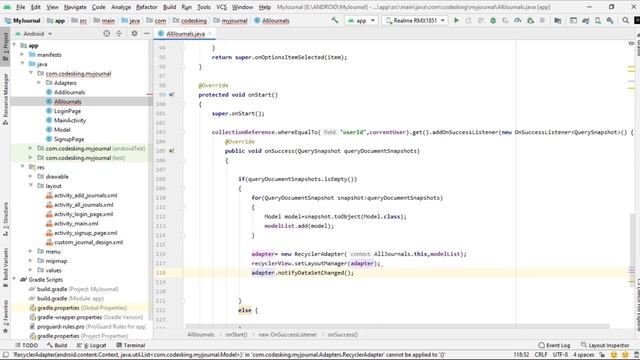Expand the mipmap folder

click(31, 261)
